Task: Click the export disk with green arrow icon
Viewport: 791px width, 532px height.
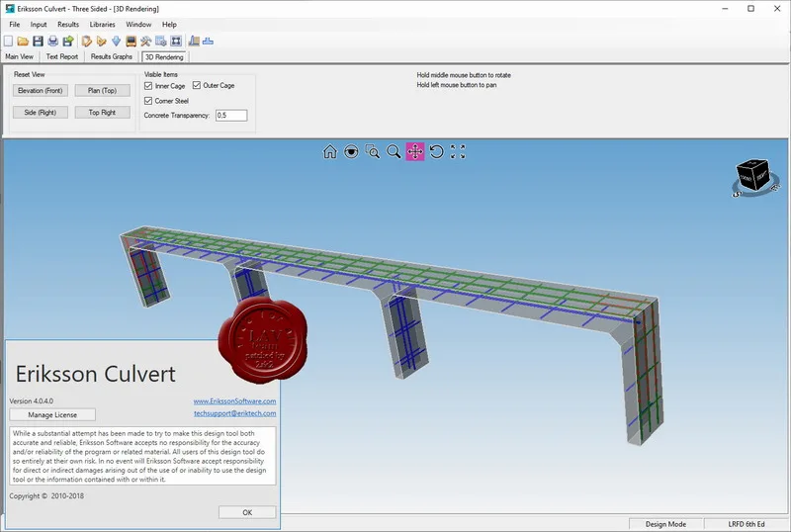Action: pyautogui.click(x=68, y=41)
